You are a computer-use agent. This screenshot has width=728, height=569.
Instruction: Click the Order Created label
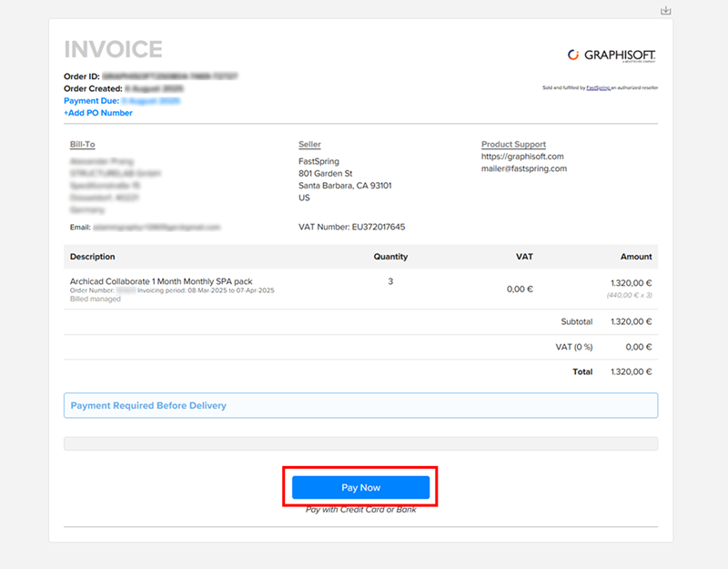[94, 88]
